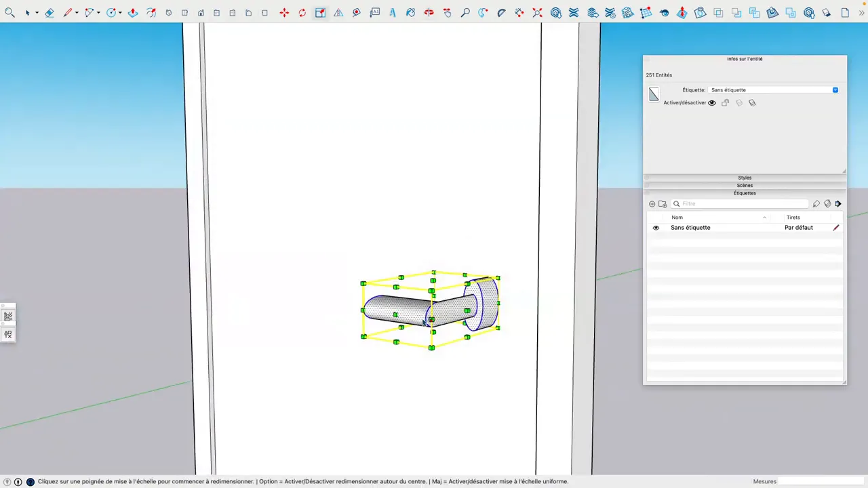
Task: Hide the Sans étiquette tag visibility
Action: [655, 227]
